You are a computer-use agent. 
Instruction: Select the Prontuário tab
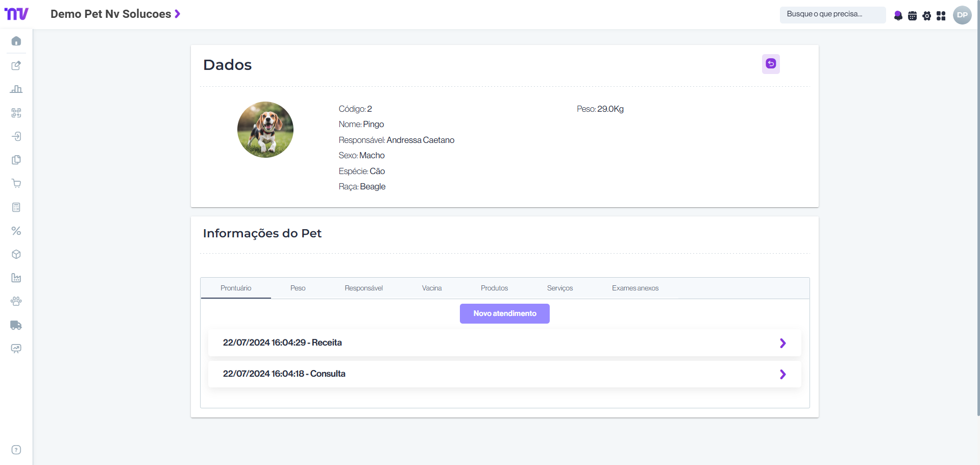tap(236, 288)
